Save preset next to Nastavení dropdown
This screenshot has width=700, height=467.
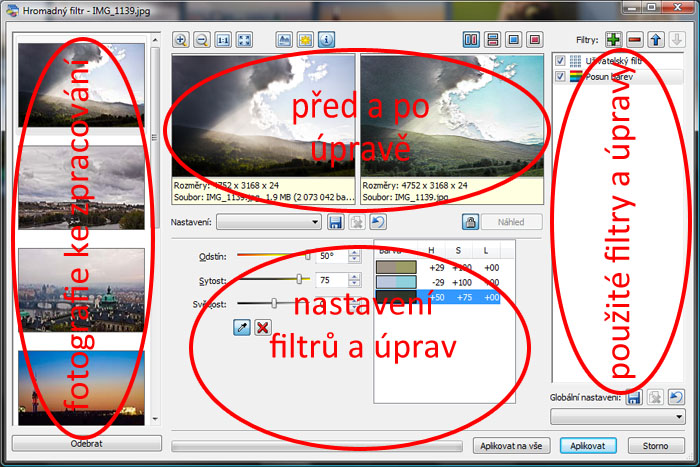[x=336, y=221]
